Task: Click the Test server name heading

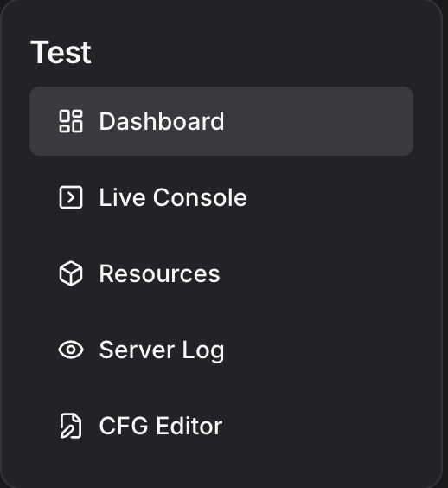Action: (x=61, y=52)
